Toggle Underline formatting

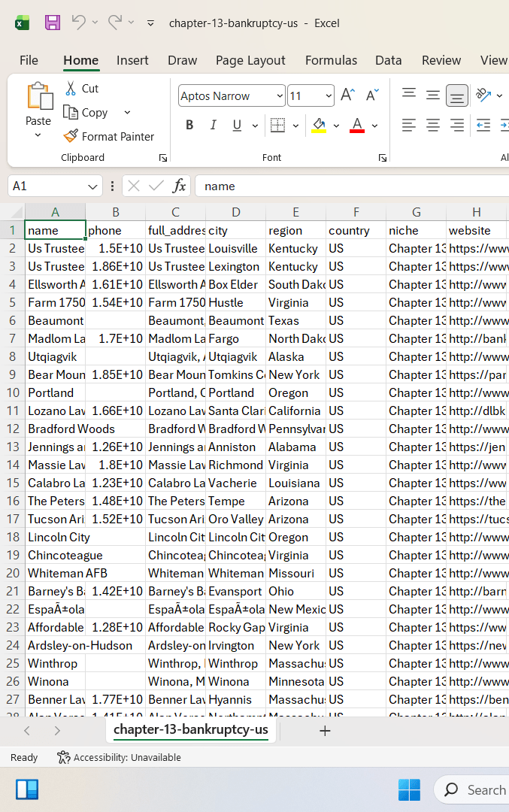point(237,125)
